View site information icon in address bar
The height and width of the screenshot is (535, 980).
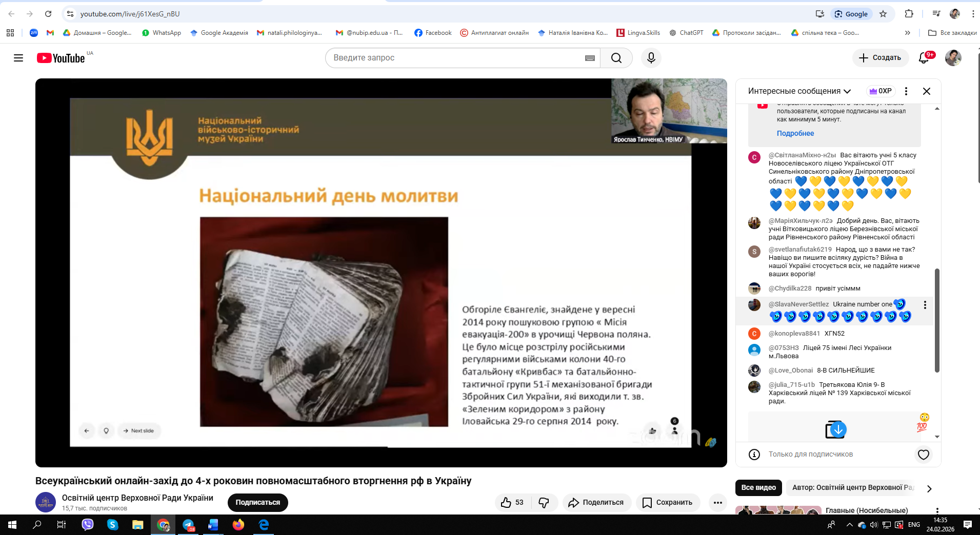[x=70, y=14]
